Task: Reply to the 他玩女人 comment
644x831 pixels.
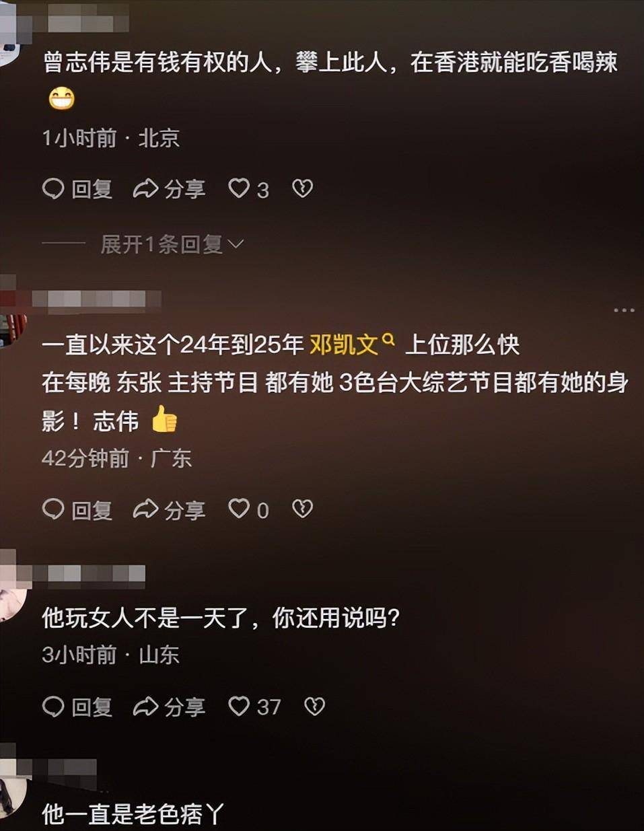Action: [x=77, y=707]
